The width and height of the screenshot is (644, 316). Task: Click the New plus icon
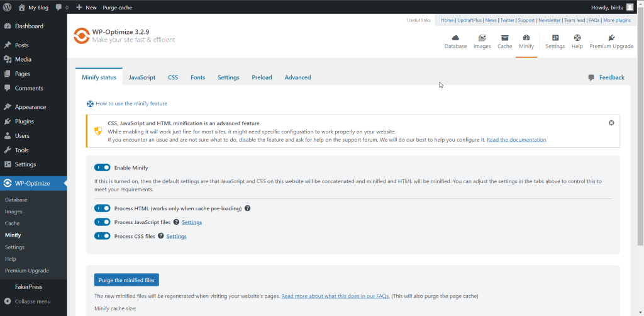click(79, 8)
